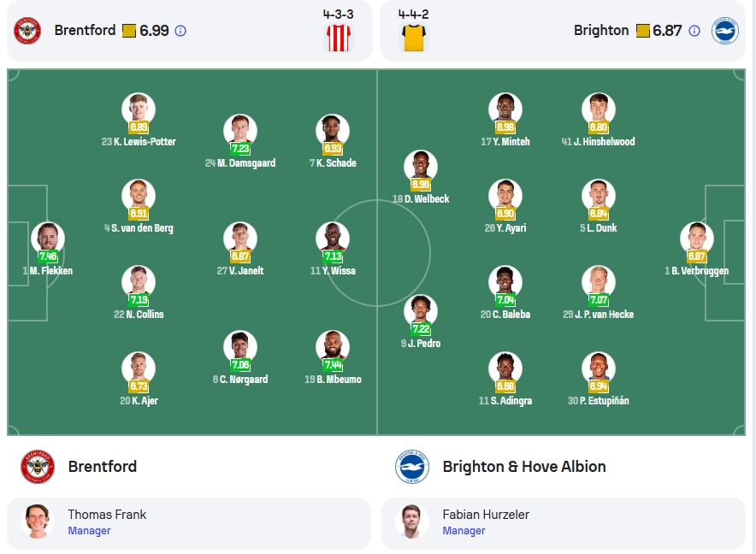756x554 pixels.
Task: Click the Brentford rating info icon
Action: [x=180, y=31]
